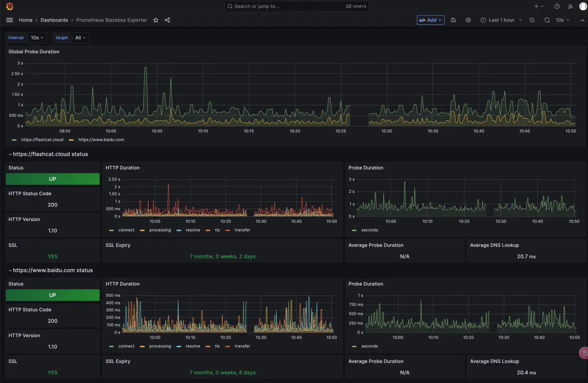The image size is (588, 383).
Task: Click the baidu HTTP Duration panel title
Action: [x=123, y=284]
